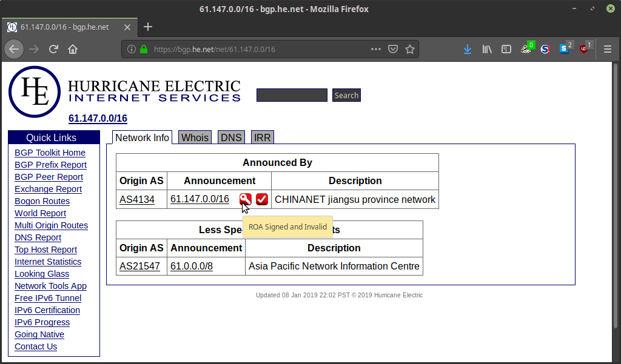View Internet Statistics
This screenshot has height=364, width=621.
tap(48, 262)
